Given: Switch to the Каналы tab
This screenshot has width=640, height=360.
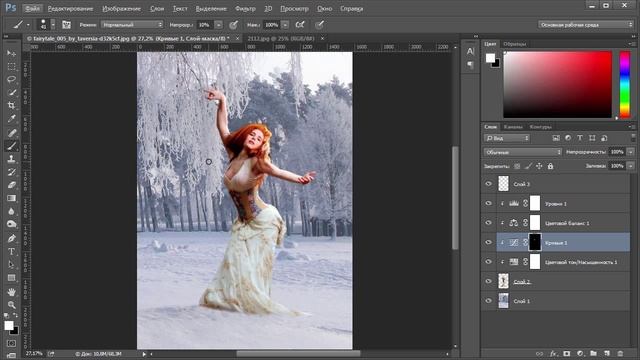Looking at the screenshot, I should pos(513,127).
